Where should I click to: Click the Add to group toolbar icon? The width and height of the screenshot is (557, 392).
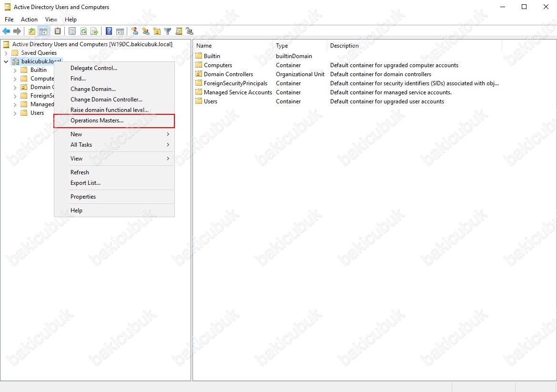click(190, 31)
